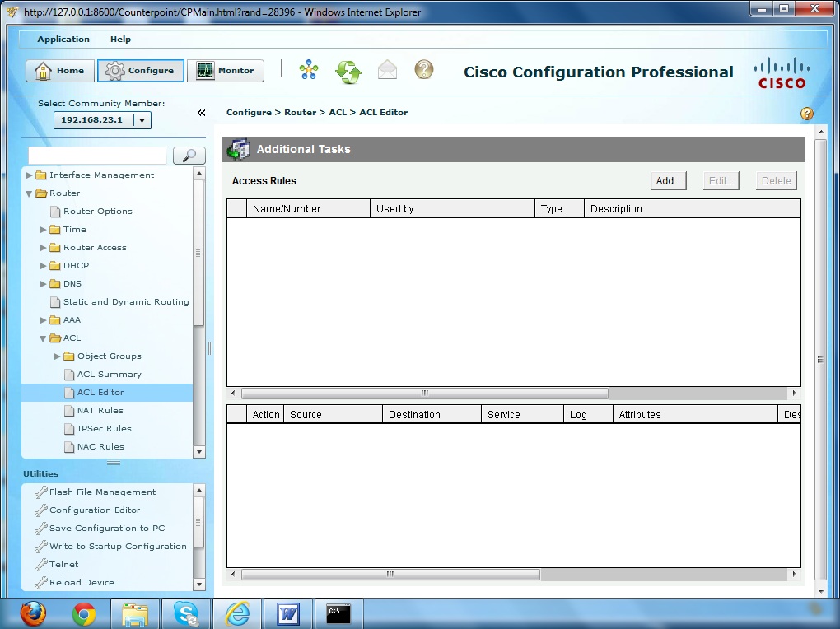Click the search magnifier icon above the tree
Screen dimensions: 840x629
pyautogui.click(x=189, y=155)
